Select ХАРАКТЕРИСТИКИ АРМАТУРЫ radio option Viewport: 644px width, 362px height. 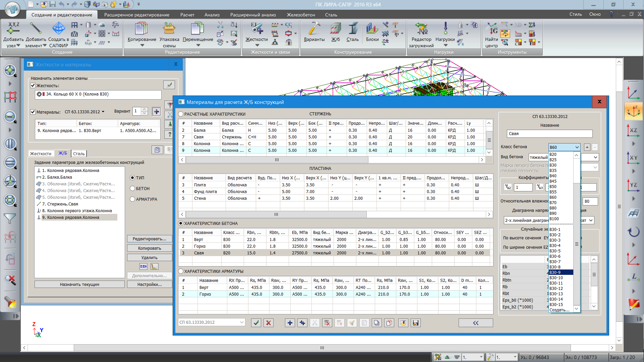(181, 271)
